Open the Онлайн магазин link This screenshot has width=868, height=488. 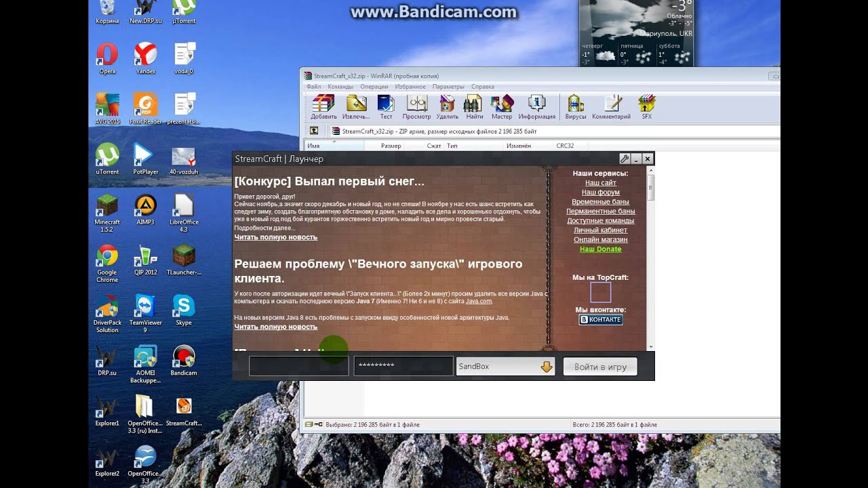tap(601, 240)
